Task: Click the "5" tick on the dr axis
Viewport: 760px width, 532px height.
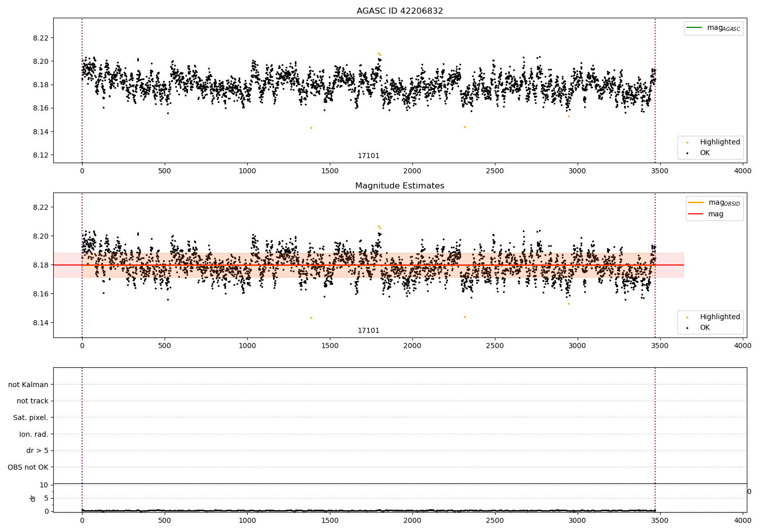Action: 46,498
